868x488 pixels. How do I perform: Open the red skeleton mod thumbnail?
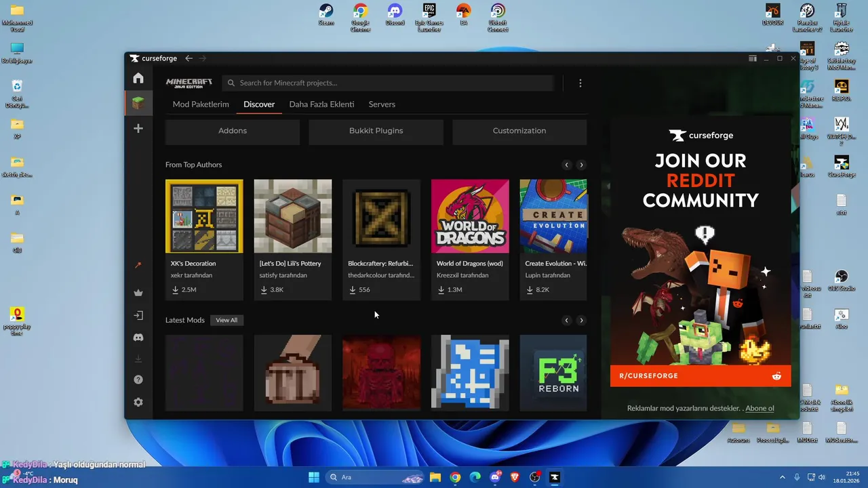pyautogui.click(x=381, y=373)
